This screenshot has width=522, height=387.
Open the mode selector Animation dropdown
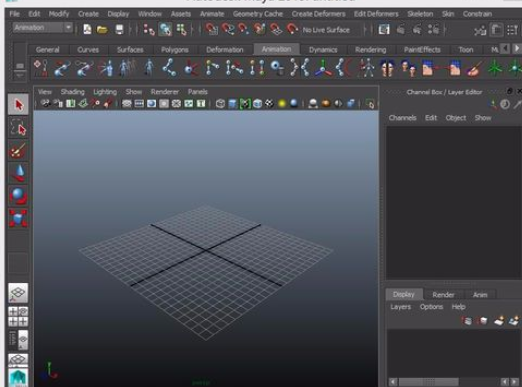tap(43, 28)
